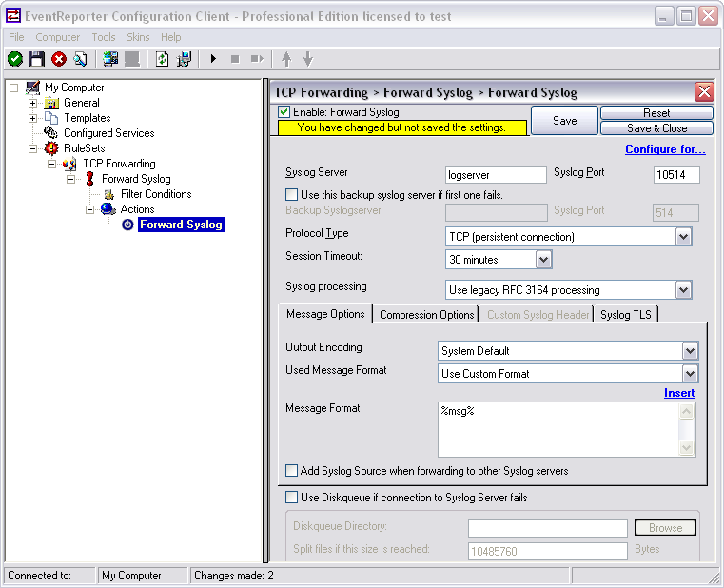Click the export settings toolbar icon
The height and width of the screenshot is (588, 724).
tap(185, 59)
